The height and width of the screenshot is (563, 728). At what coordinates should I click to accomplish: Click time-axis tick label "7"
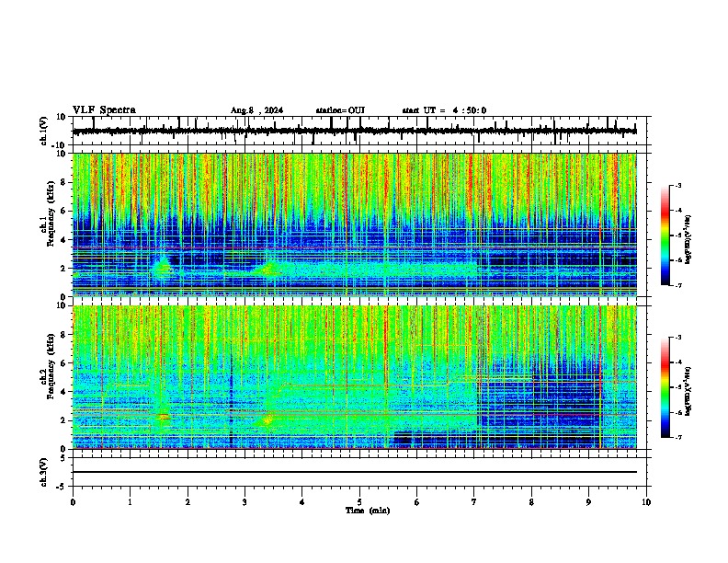474,502
